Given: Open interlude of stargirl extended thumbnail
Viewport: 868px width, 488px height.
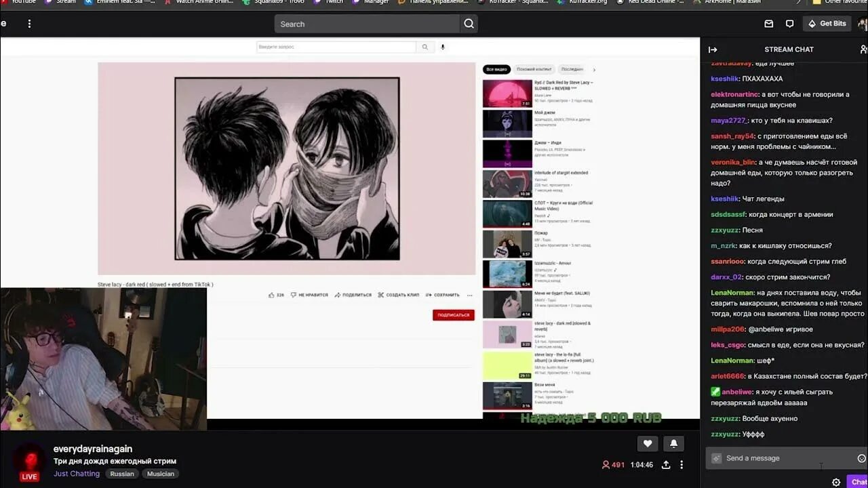Looking at the screenshot, I should (507, 184).
